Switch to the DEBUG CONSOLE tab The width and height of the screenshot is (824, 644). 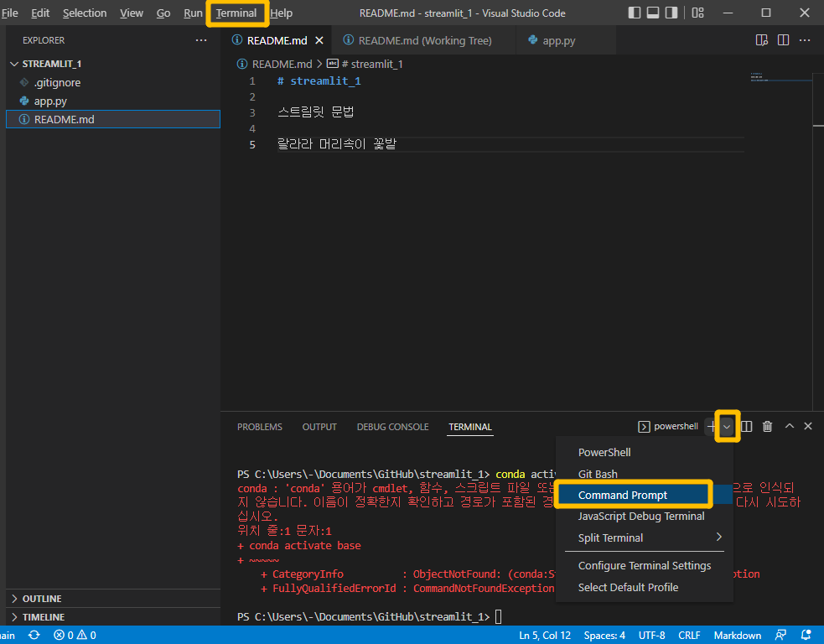point(392,427)
